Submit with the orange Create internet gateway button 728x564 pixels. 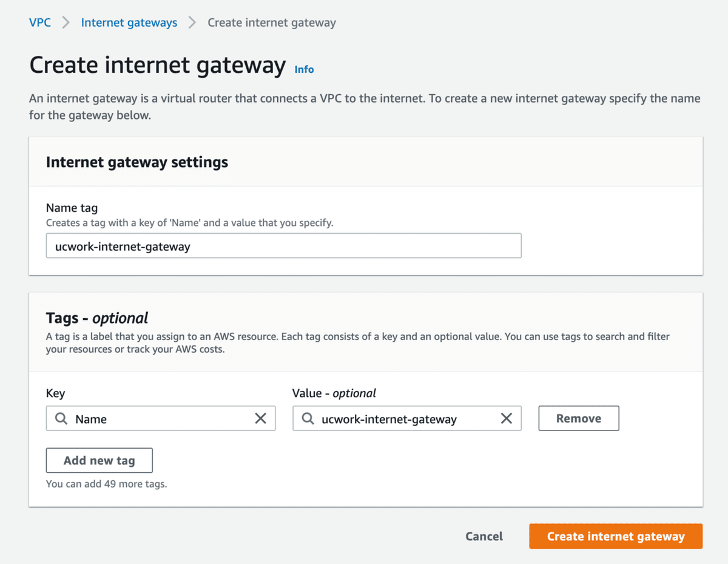[x=616, y=536]
